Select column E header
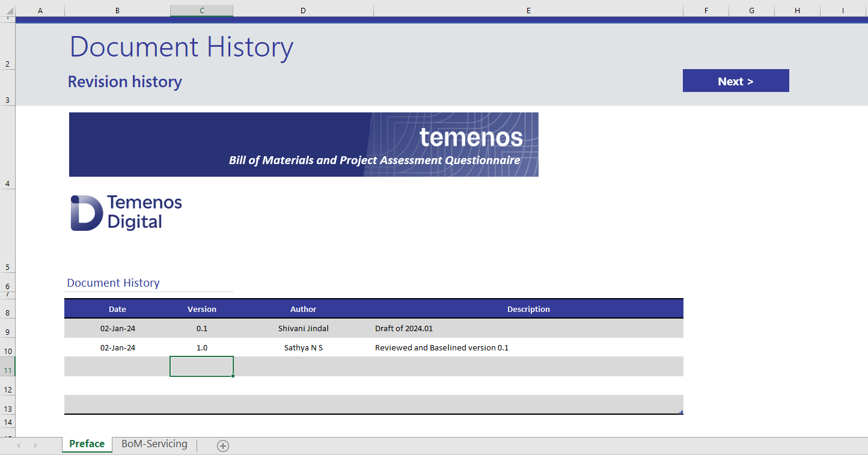 tap(528, 10)
